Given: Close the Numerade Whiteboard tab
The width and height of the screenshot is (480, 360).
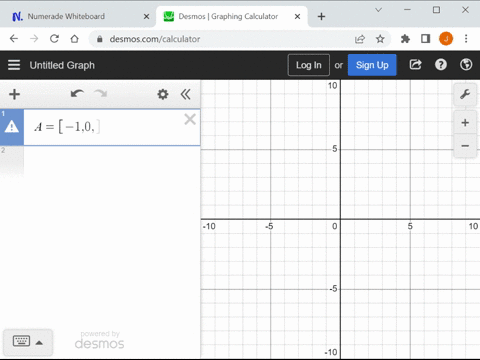Looking at the screenshot, I should [x=146, y=16].
